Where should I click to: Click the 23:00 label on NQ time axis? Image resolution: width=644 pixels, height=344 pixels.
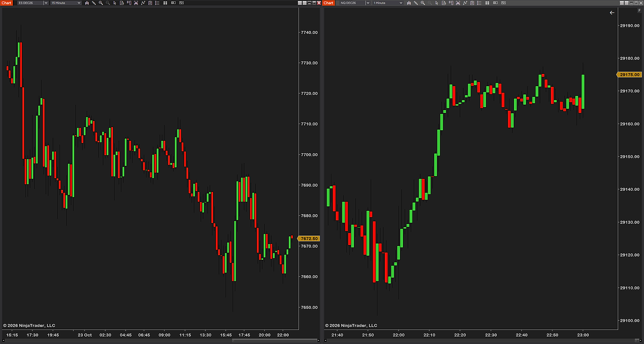tap(583, 335)
